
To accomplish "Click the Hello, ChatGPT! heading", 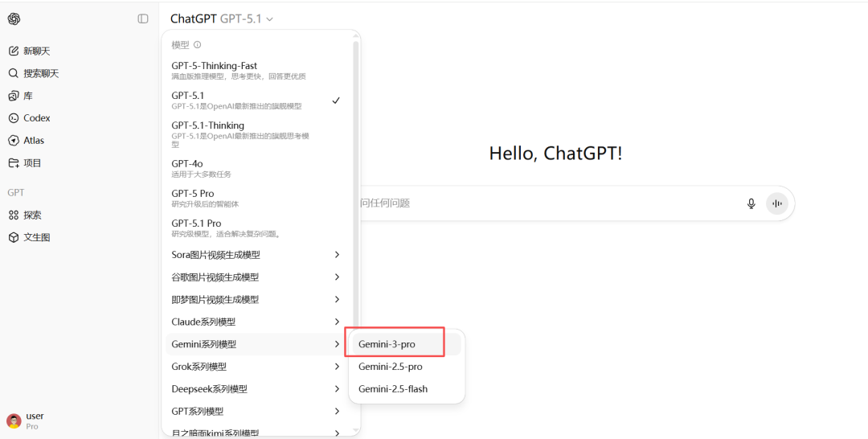I will coord(556,153).
